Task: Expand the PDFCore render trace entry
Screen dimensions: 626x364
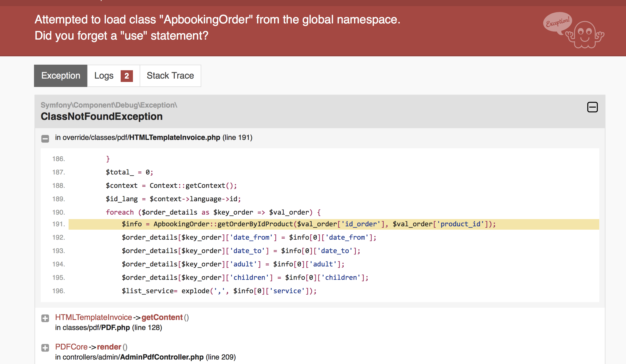Action: point(45,348)
